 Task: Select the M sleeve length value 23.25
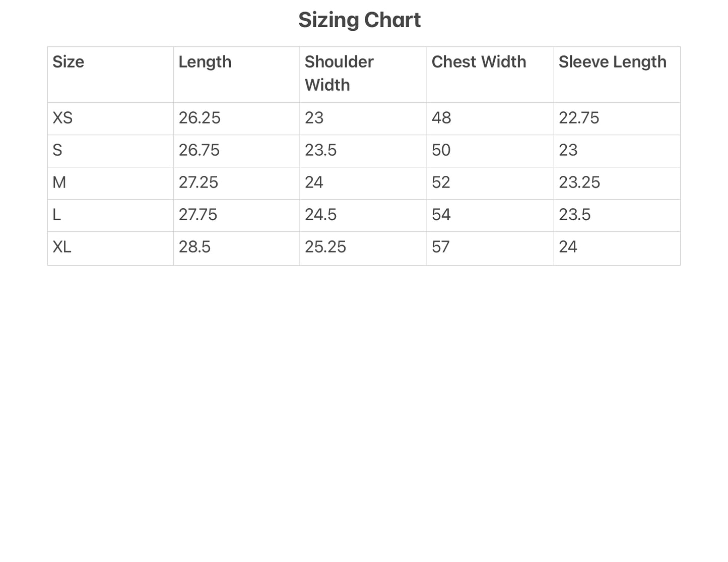tap(579, 182)
